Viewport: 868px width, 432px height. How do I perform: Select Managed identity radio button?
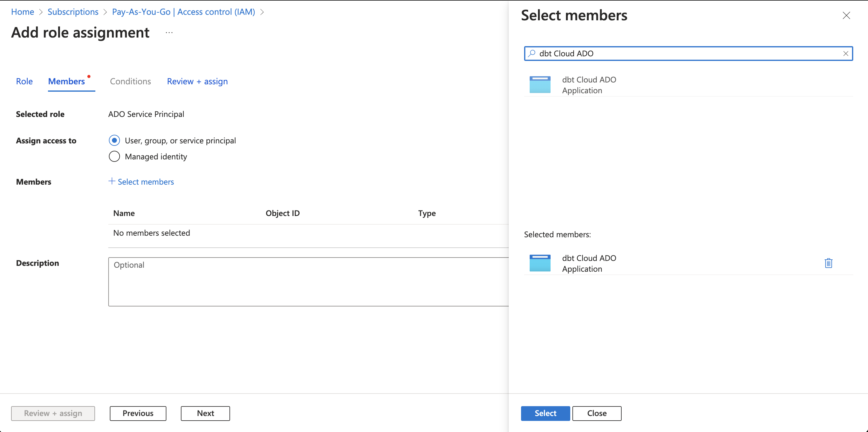coord(114,156)
